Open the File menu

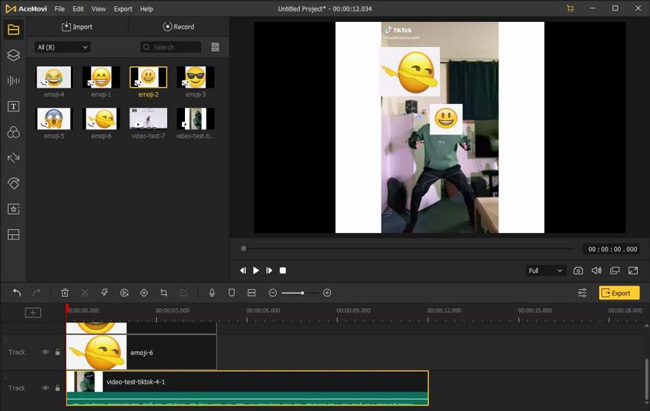click(60, 9)
